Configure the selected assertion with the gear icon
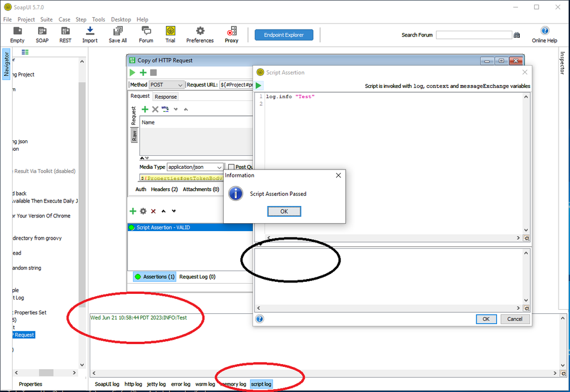 (143, 211)
